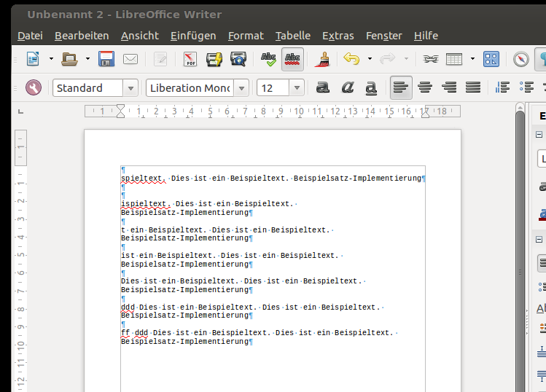Screen dimensions: 546x392
Task: Click the Liberation Mono font field
Action: (190, 88)
